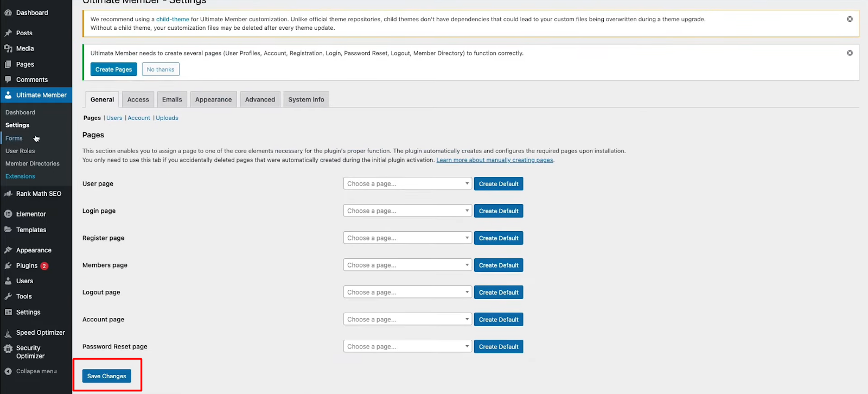Click the Comments bubble icon
Screen dimensions: 868x394
(8, 80)
